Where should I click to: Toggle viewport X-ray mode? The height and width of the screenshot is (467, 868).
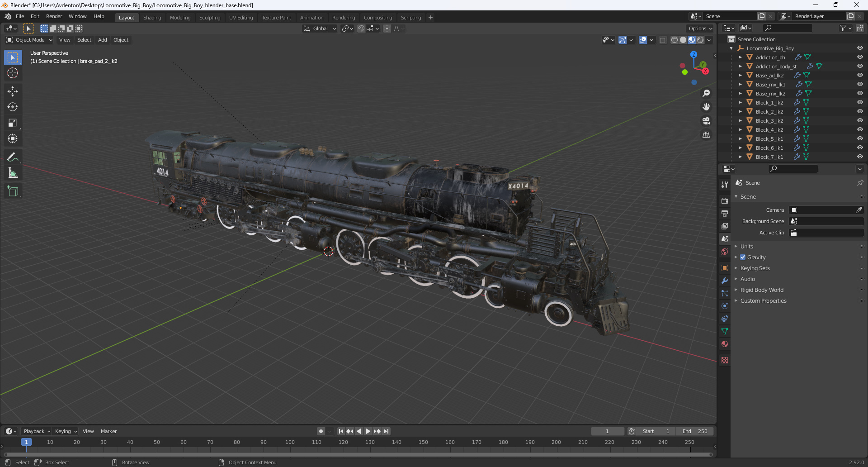click(x=663, y=40)
